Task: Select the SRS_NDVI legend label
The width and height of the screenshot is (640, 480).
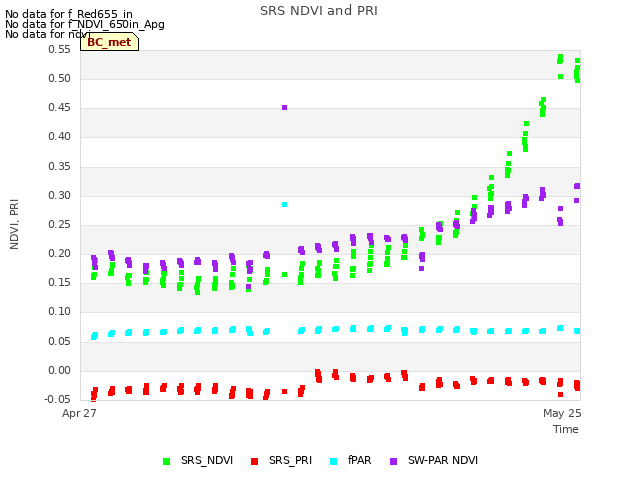Action: click(207, 461)
